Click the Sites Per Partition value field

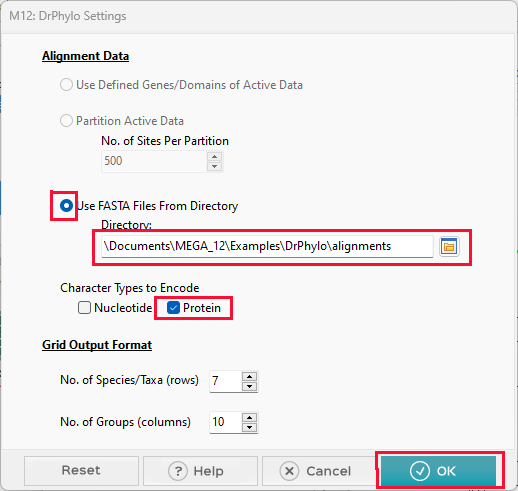(154, 161)
